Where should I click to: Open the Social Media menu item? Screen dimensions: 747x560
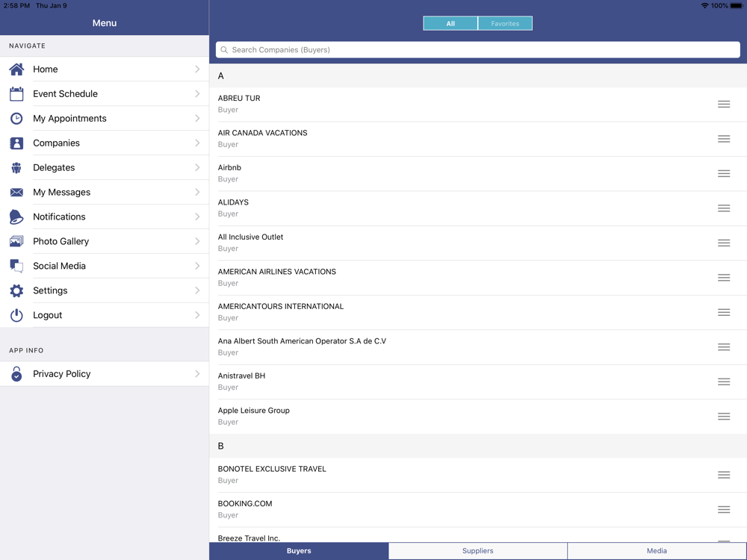(105, 266)
